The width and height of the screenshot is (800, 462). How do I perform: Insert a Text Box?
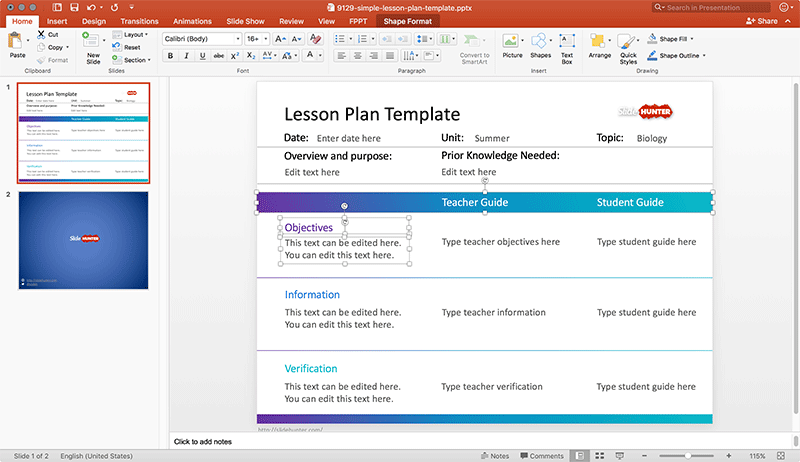567,48
